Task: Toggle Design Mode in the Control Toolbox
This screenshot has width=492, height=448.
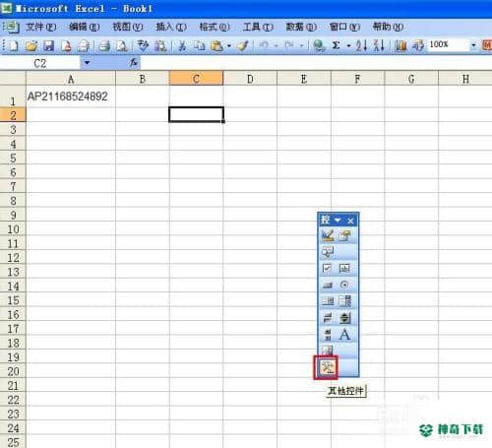Action: click(x=328, y=235)
